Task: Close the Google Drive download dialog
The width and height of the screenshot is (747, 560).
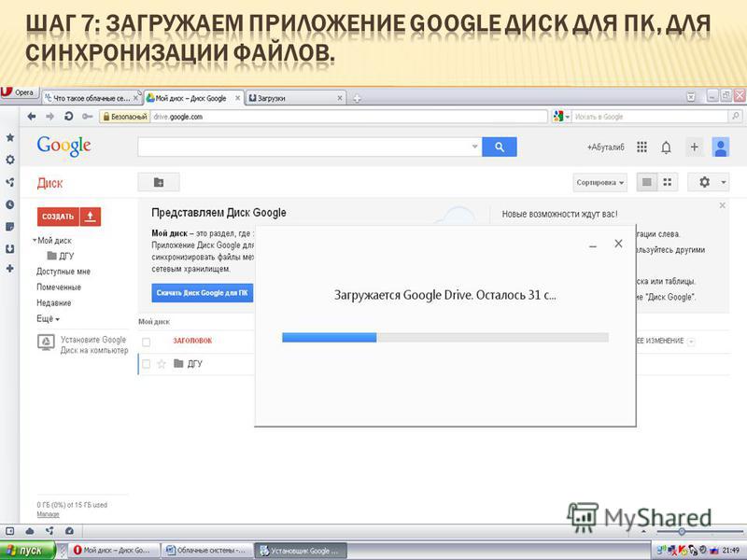Action: [618, 244]
